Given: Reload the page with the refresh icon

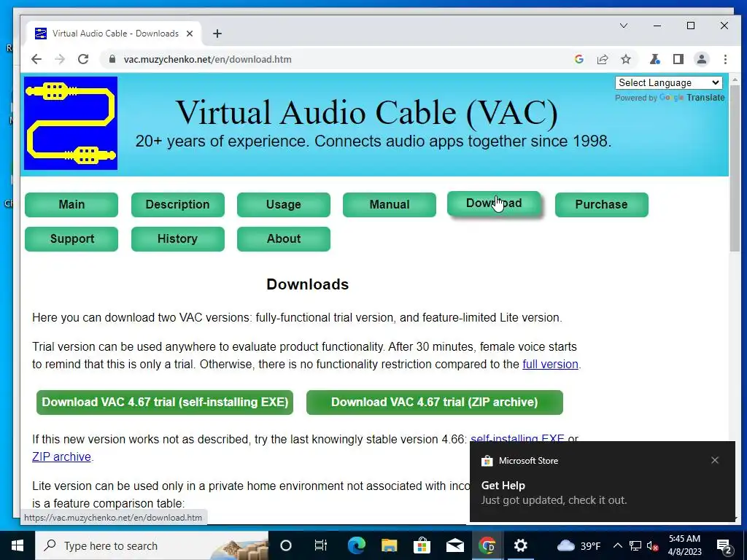Looking at the screenshot, I should (83, 59).
